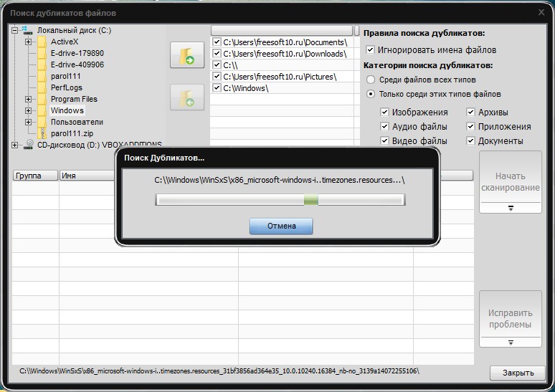
Task: Select the ActiveX folder icon
Action: coord(42,42)
